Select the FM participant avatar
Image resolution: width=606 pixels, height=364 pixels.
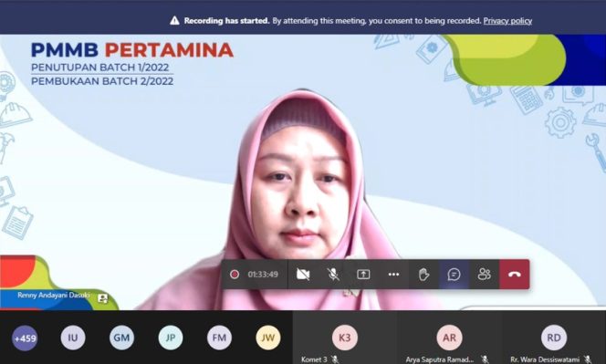tap(219, 338)
